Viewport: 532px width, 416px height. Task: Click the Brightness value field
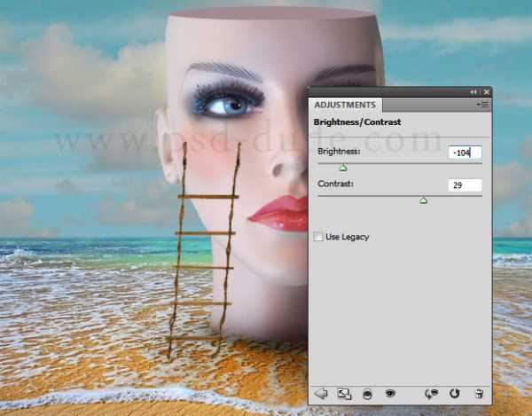(465, 153)
